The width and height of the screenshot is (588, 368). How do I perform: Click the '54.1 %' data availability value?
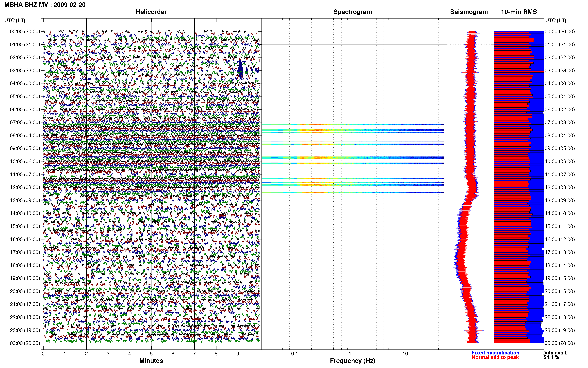coord(551,357)
